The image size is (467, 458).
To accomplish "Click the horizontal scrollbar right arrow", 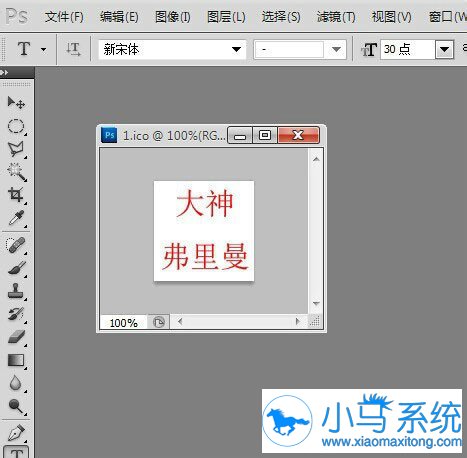I will [298, 322].
